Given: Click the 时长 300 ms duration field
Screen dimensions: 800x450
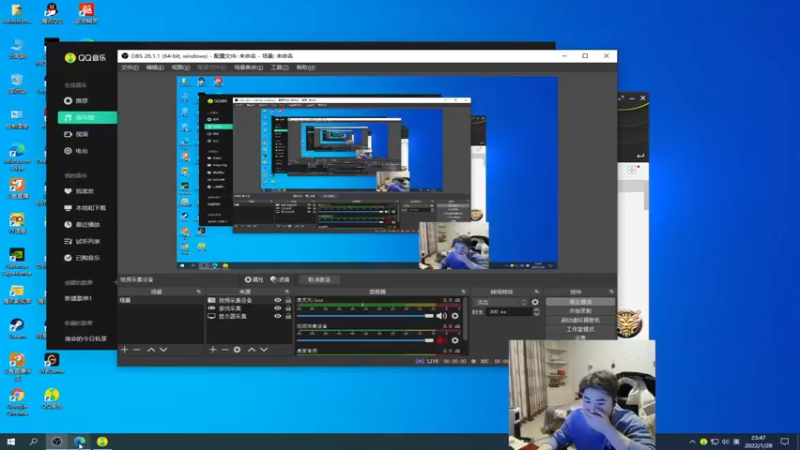Looking at the screenshot, I should [x=509, y=312].
